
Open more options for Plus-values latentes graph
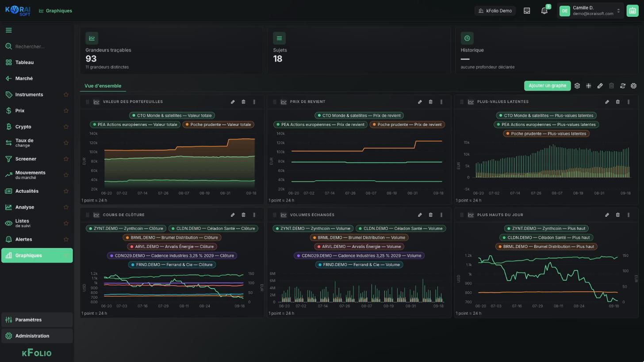[x=629, y=102]
